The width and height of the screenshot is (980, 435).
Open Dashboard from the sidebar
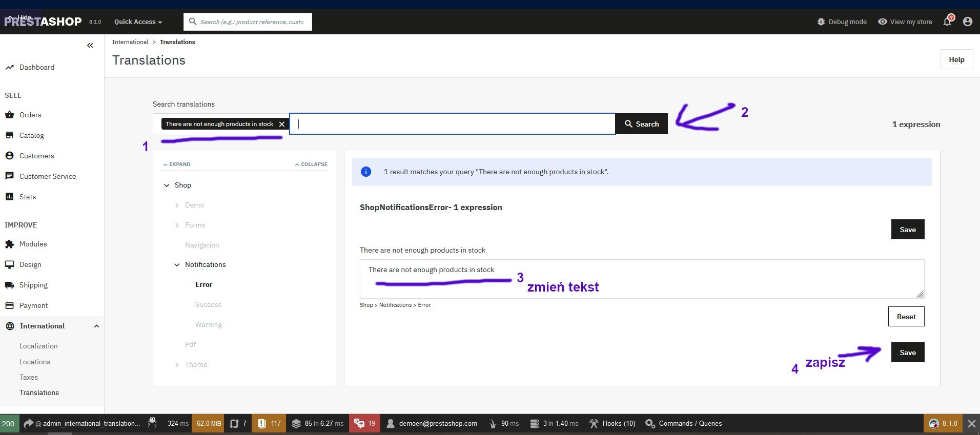(x=37, y=67)
